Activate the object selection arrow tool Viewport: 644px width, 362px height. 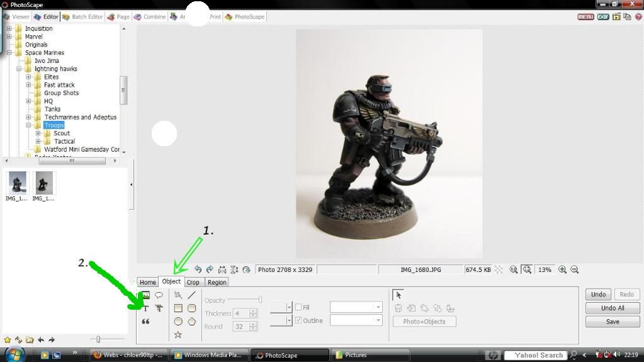click(398, 295)
